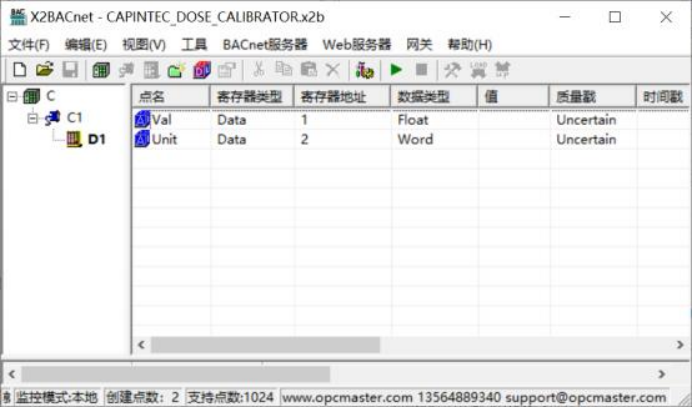This screenshot has height=407, width=693.
Task: Click the AI icon beside Unit
Action: (x=142, y=139)
